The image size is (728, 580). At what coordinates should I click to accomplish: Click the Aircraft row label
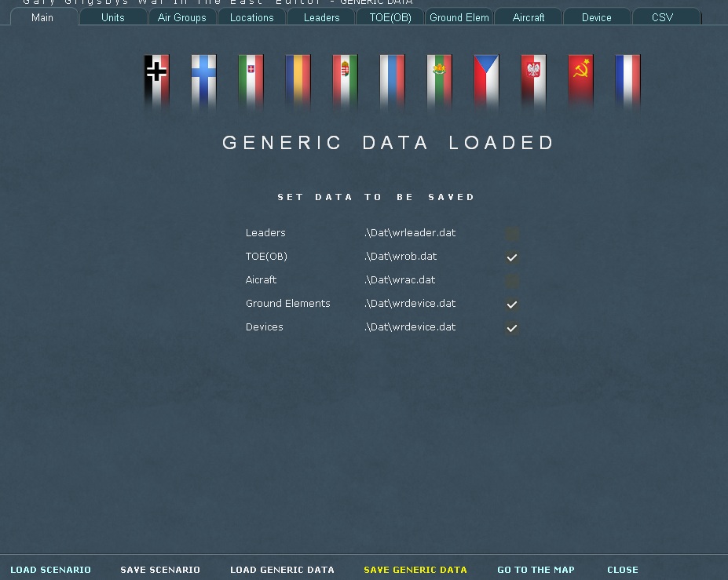[x=261, y=279]
